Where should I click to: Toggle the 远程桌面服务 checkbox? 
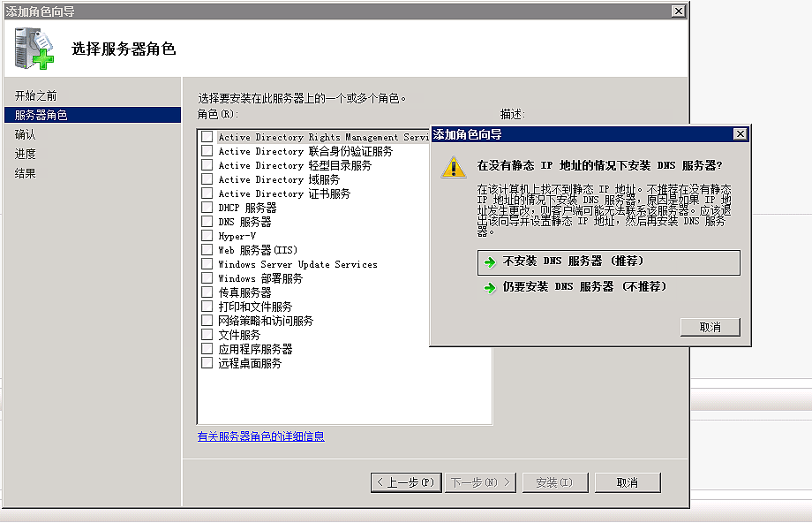(x=207, y=363)
